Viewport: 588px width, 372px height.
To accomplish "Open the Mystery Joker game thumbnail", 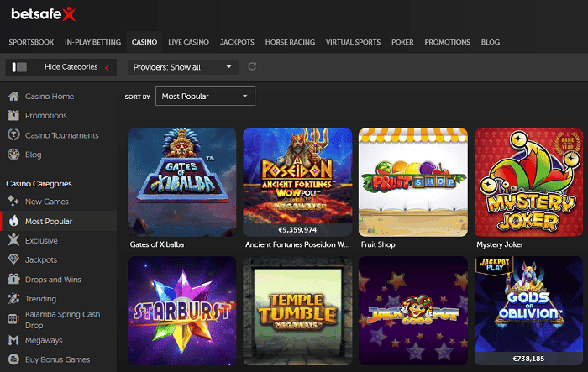I will coord(528,182).
